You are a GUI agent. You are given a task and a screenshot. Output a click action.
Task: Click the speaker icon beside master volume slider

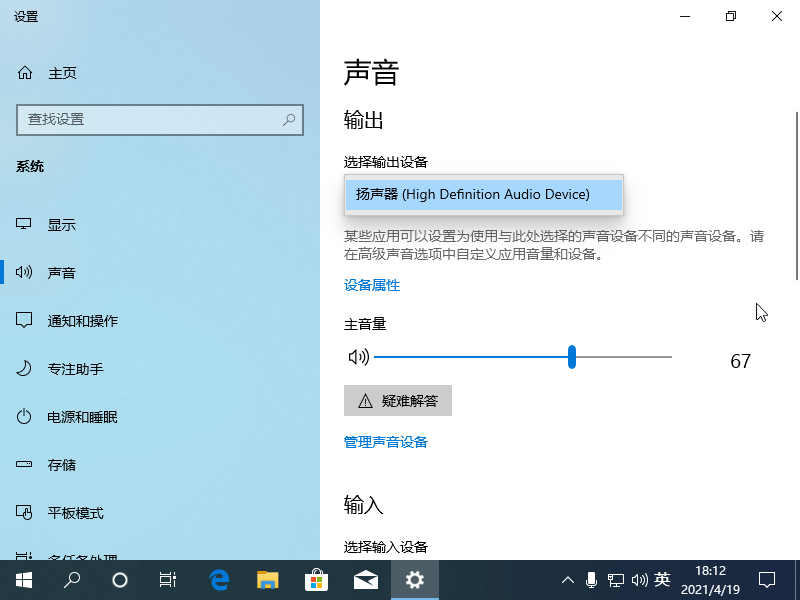[x=357, y=357]
